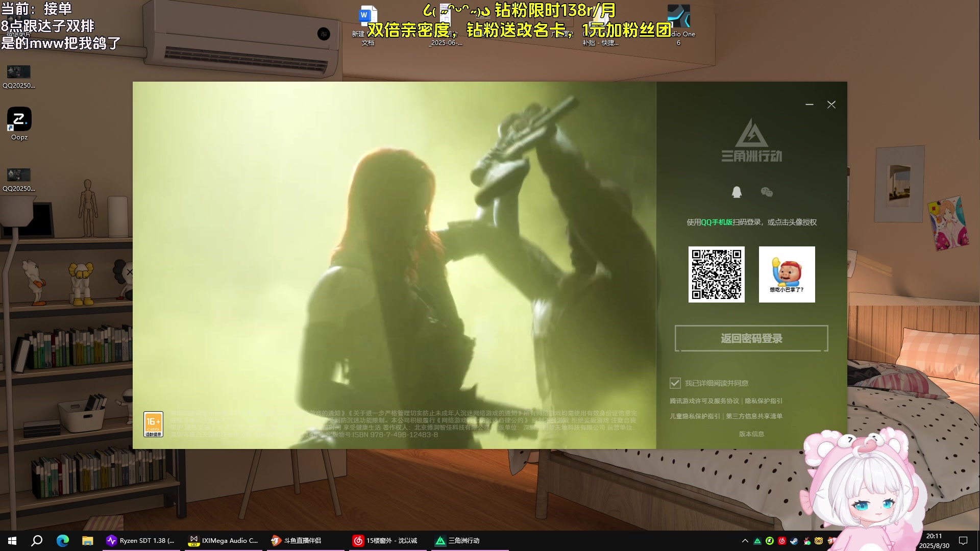Switch to Ryzen SDT 1.38 taskbar window
Viewport: 980px width, 551px height.
(x=141, y=541)
